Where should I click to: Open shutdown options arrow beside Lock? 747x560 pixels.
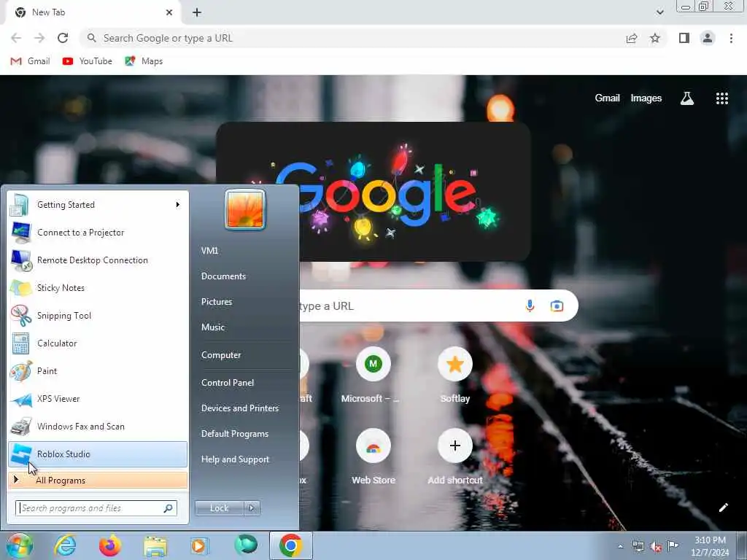tap(252, 508)
